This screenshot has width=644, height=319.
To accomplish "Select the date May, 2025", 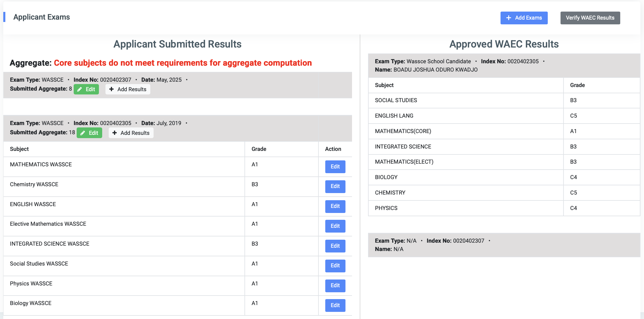I will click(x=169, y=80).
